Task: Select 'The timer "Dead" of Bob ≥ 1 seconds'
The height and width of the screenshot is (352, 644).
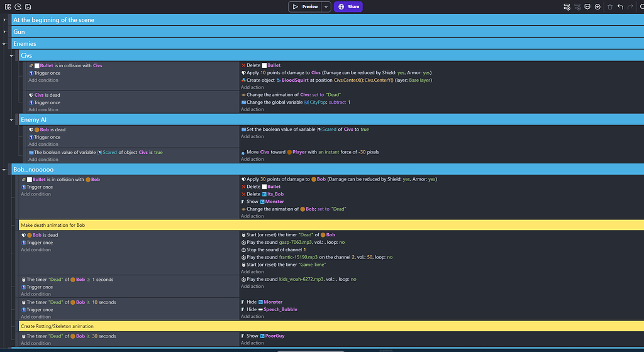Action: [67, 280]
